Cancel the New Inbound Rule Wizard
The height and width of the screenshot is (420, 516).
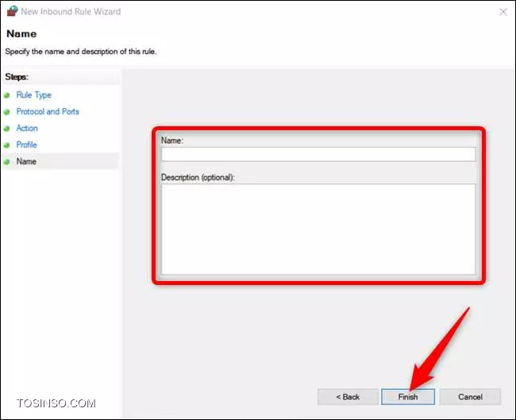point(470,397)
